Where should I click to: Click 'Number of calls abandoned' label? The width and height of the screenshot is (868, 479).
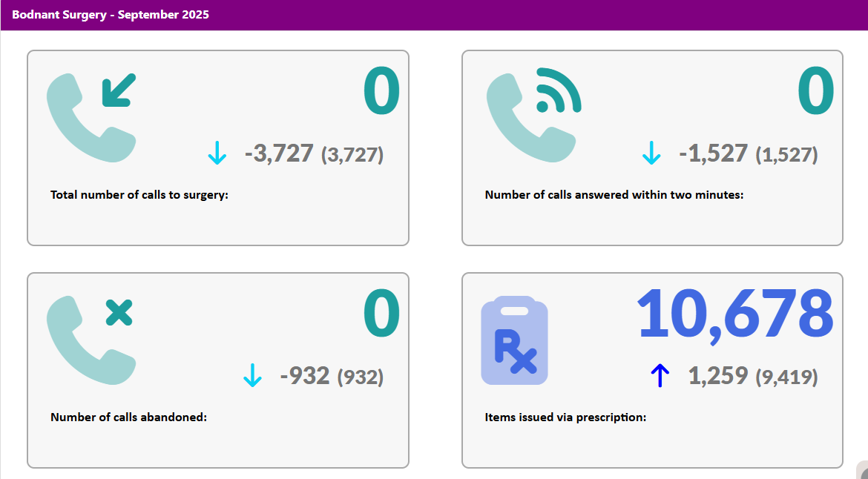click(128, 417)
